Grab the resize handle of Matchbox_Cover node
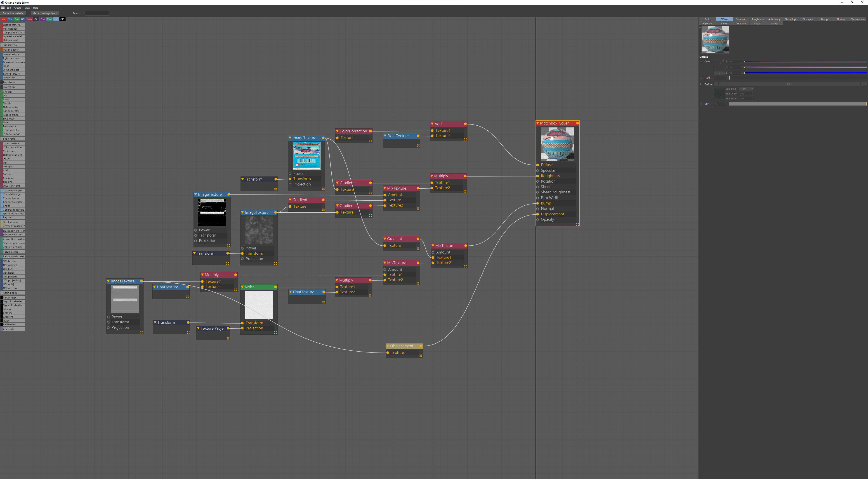The width and height of the screenshot is (868, 479). (x=577, y=224)
